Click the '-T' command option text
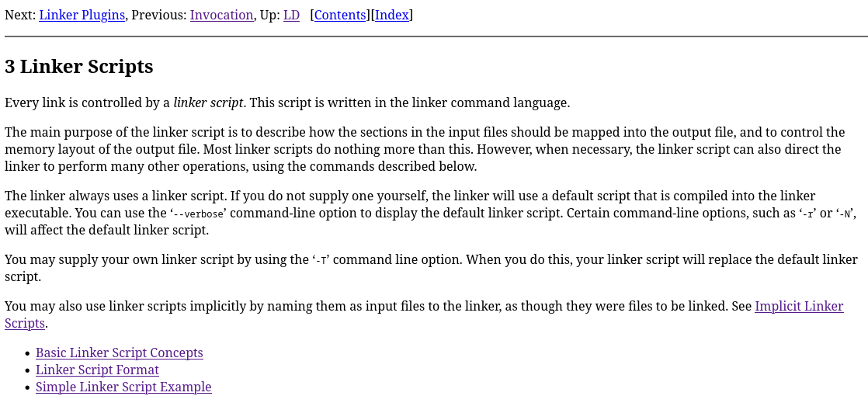The height and width of the screenshot is (396, 868). tap(319, 261)
